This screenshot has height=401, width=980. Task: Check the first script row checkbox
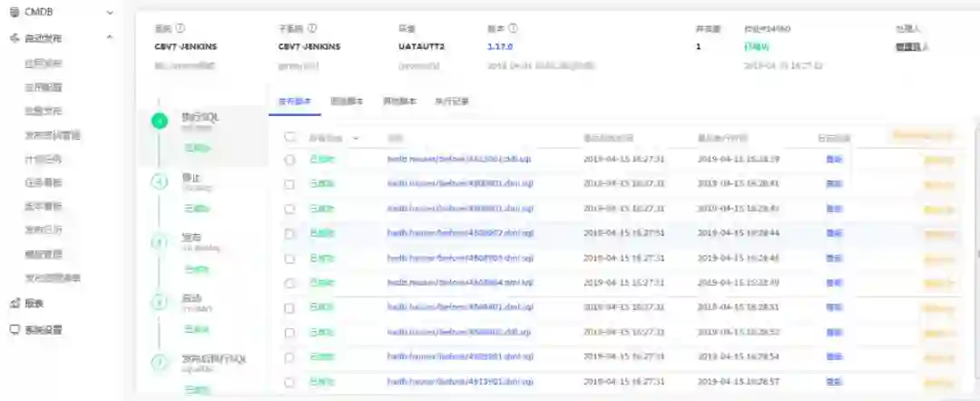(289, 160)
